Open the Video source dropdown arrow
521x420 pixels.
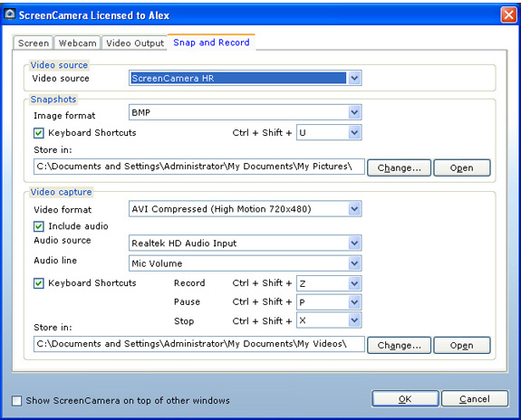tap(354, 79)
